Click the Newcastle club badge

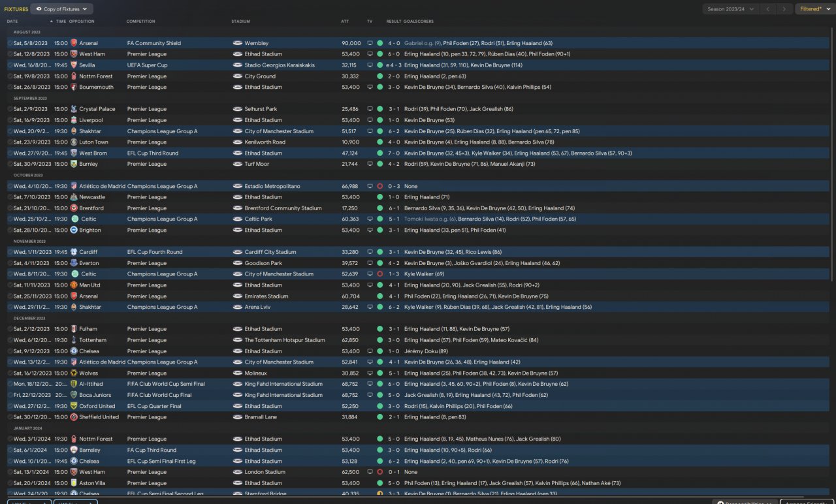74,197
